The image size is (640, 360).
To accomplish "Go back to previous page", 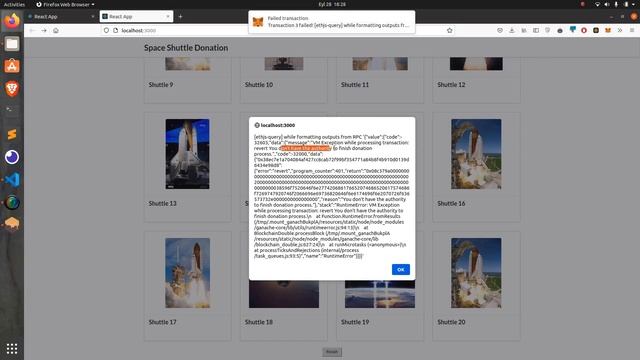I will click(32, 31).
